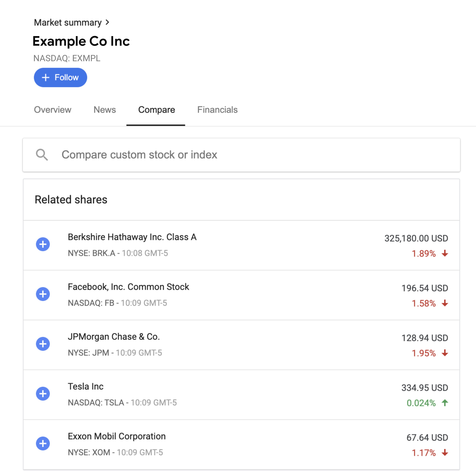Click the red down arrow for Berkshire Hathaway
This screenshot has height=476, width=476.
click(x=445, y=253)
